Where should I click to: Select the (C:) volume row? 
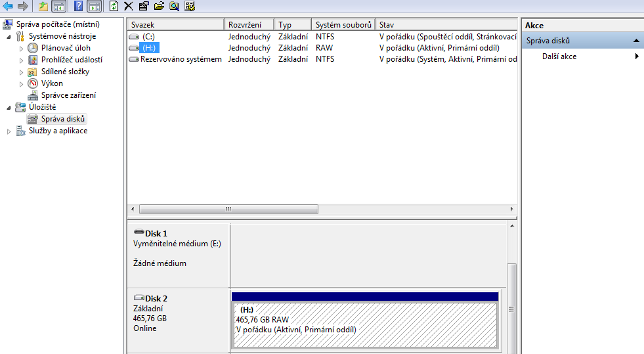tap(322, 37)
